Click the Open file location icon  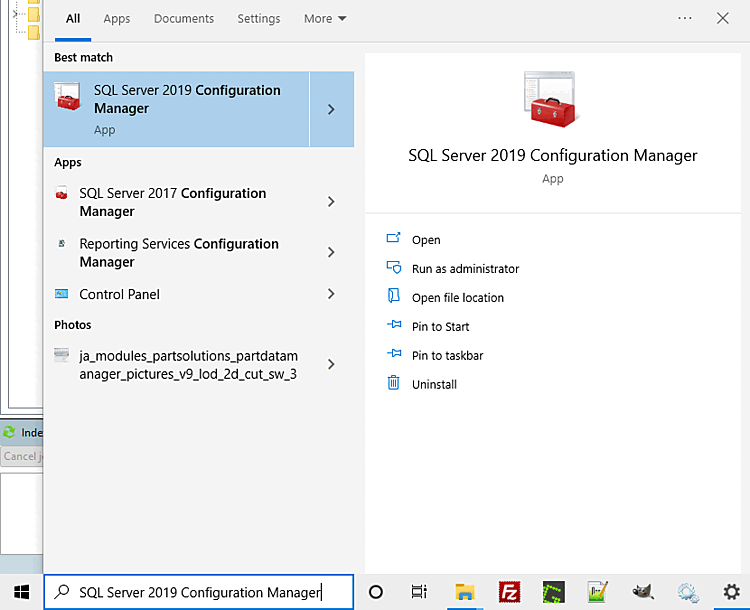tap(393, 297)
